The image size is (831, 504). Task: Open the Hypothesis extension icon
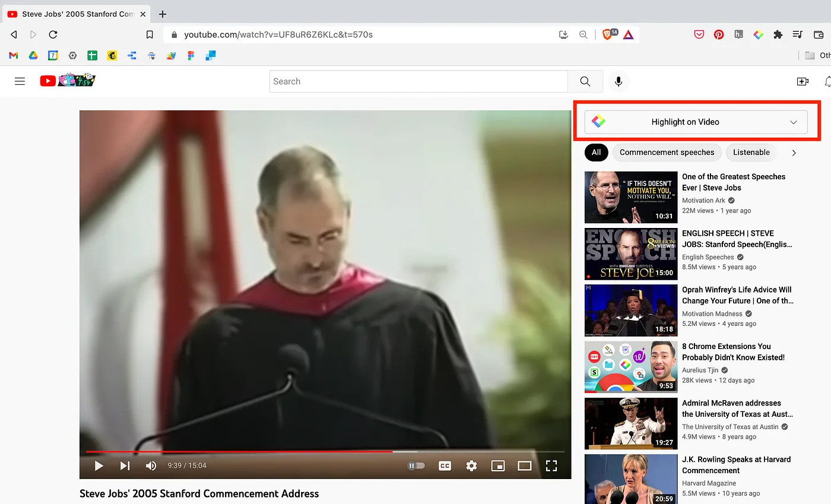[738, 34]
